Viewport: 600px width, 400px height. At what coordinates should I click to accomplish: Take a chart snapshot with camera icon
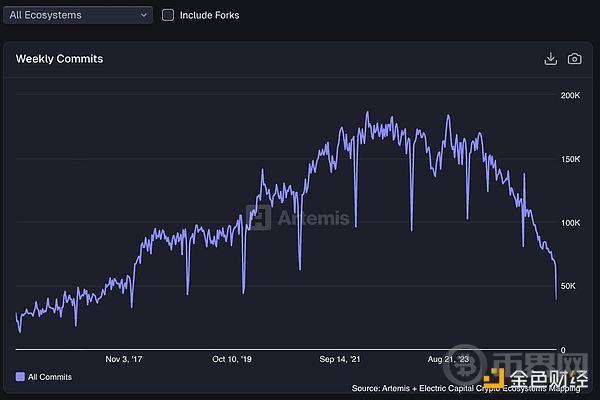[x=574, y=59]
